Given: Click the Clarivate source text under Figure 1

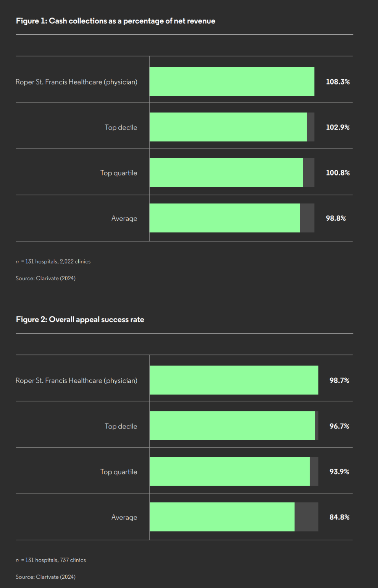Looking at the screenshot, I should click(x=45, y=278).
